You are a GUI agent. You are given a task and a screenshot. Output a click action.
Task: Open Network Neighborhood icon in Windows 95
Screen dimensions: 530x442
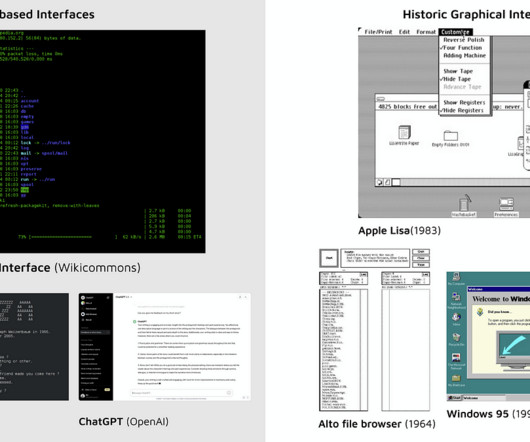click(x=456, y=301)
